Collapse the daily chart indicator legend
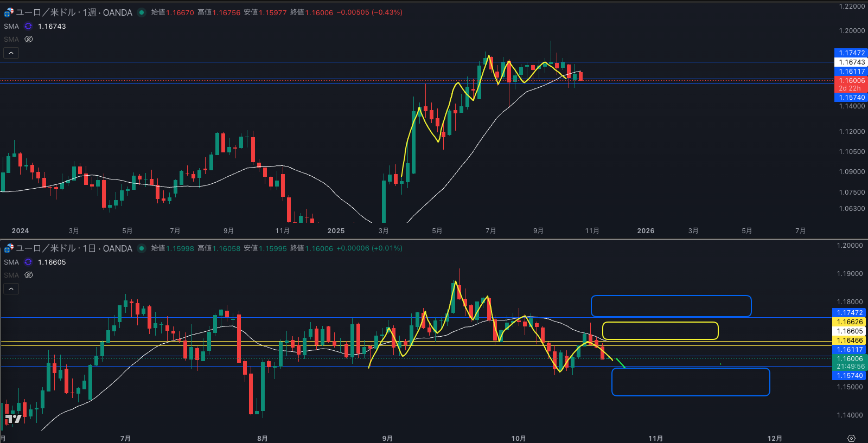This screenshot has width=868, height=443. tap(11, 288)
